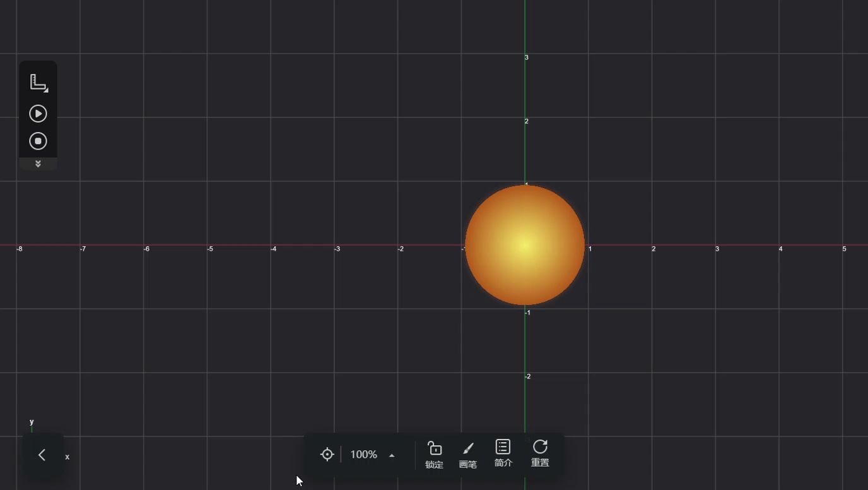868x490 pixels.
Task: Click the x-axis label -4
Action: pyautogui.click(x=274, y=249)
